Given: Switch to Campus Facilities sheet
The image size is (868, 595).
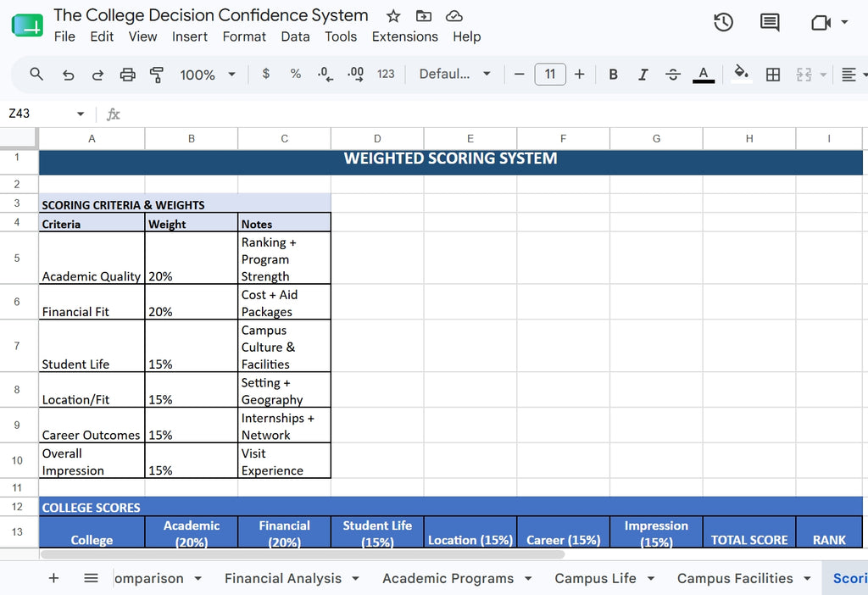Looking at the screenshot, I should pos(735,578).
